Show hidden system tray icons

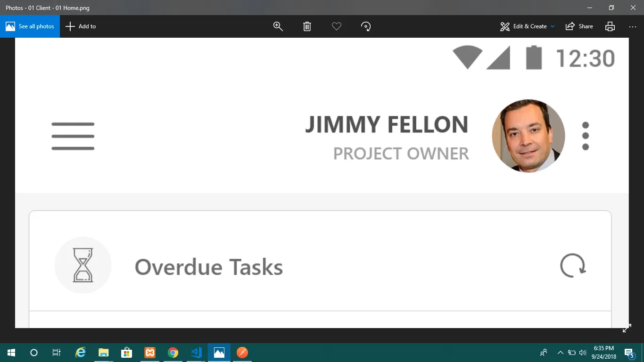point(561,353)
